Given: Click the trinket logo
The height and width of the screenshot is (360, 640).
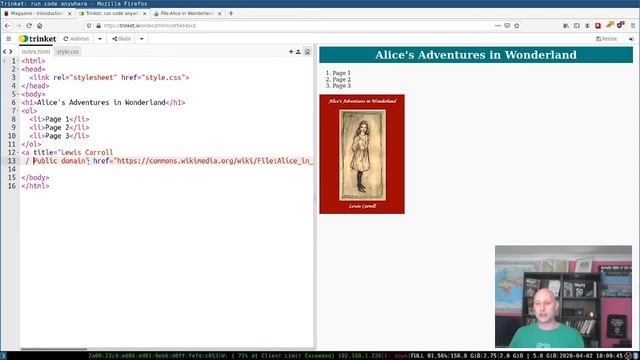Looking at the screenshot, I should point(37,39).
